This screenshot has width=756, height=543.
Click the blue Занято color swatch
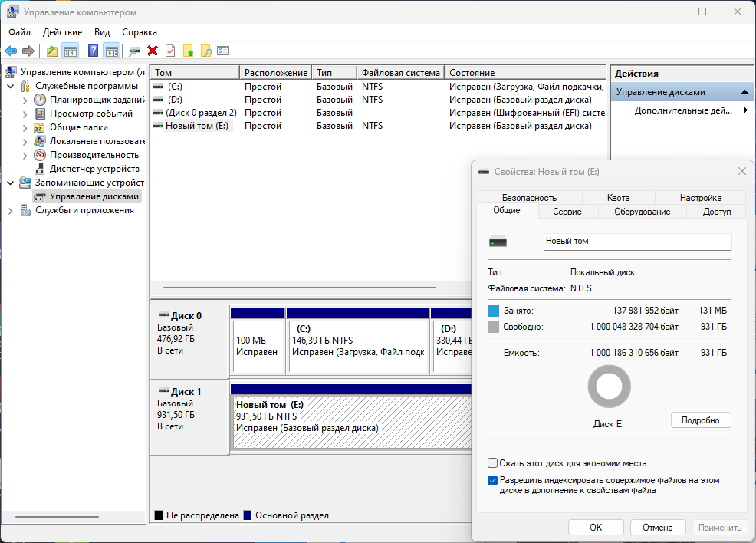tap(493, 311)
